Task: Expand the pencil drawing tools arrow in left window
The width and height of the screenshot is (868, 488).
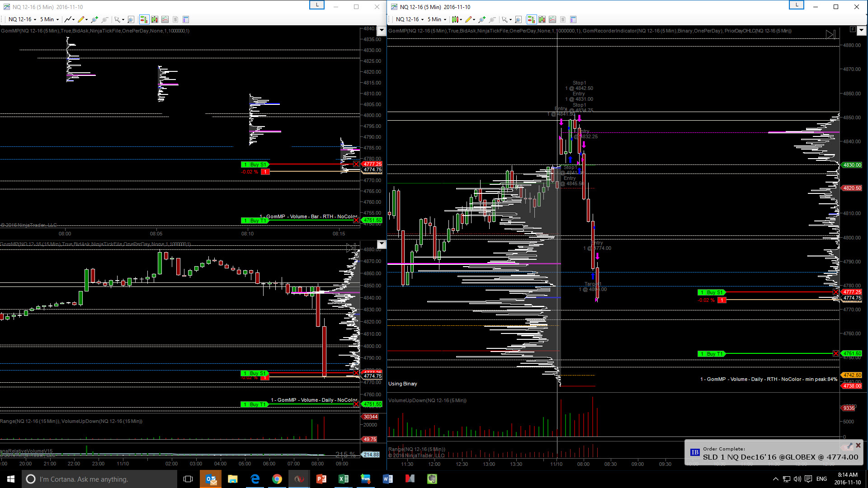Action: [x=86, y=19]
